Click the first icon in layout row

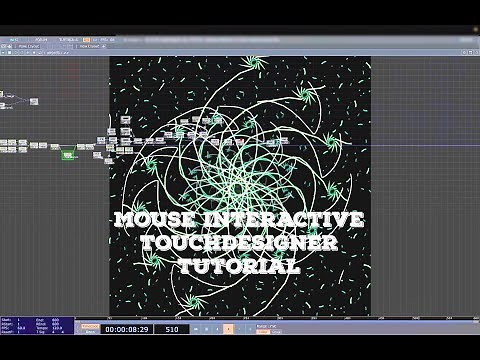tap(3, 46)
